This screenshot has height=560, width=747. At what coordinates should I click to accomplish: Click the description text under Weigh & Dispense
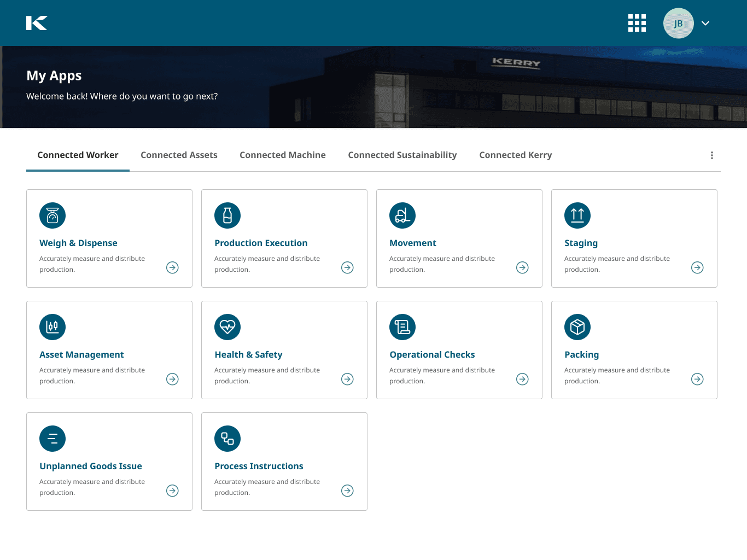(92, 264)
